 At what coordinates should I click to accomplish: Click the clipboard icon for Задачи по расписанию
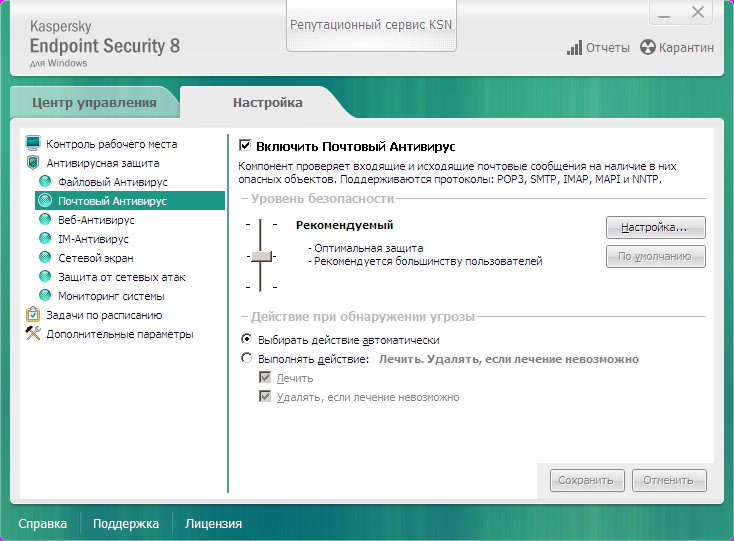[33, 314]
